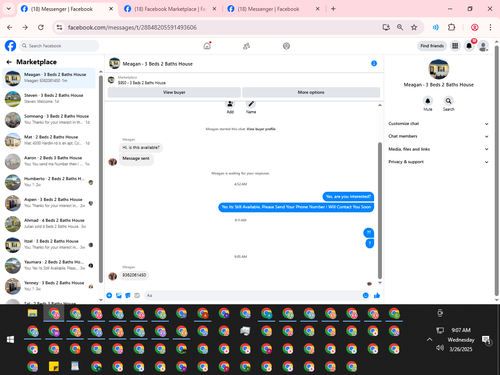Open Chrome three-dot menu

(x=490, y=27)
